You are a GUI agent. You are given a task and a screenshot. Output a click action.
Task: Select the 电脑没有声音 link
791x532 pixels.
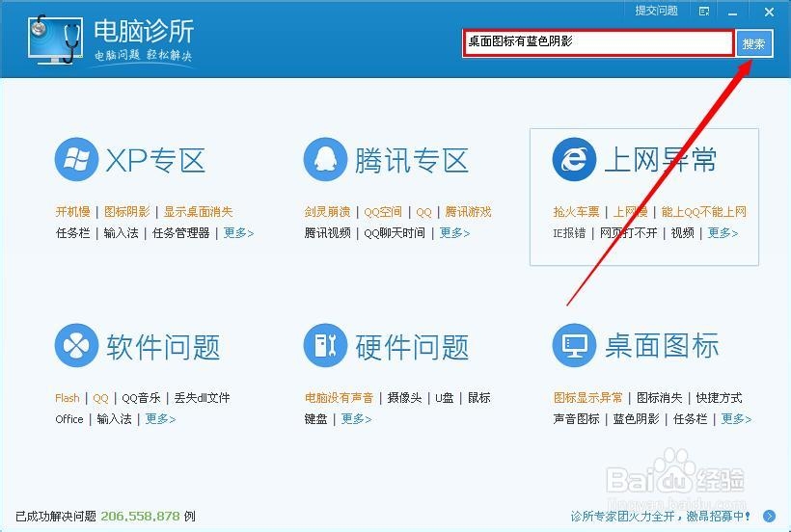[x=339, y=397]
